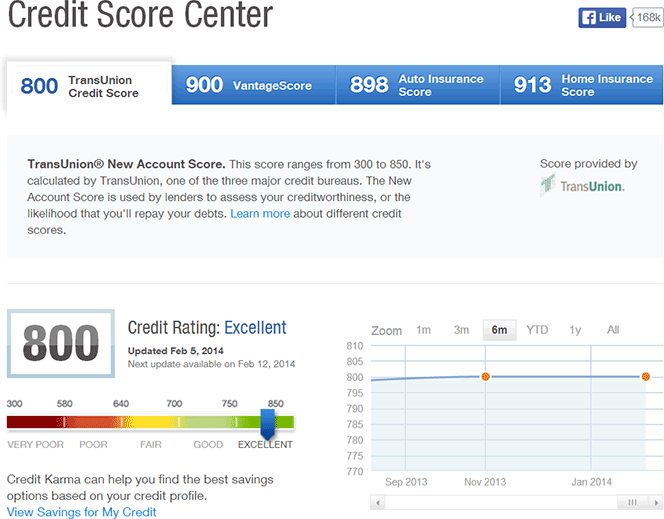Click the dark red section of rating bar
The width and height of the screenshot is (664, 519).
coord(35,422)
